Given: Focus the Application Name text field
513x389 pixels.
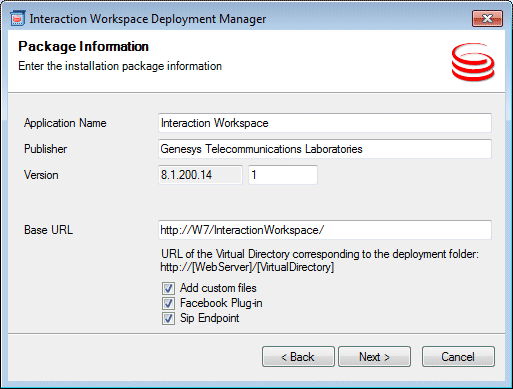Looking at the screenshot, I should (325, 123).
